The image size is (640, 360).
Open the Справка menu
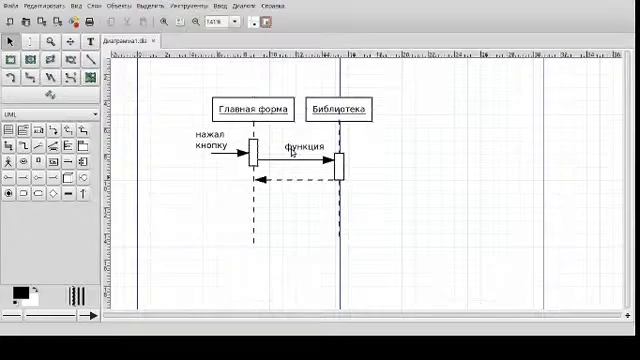pyautogui.click(x=273, y=6)
